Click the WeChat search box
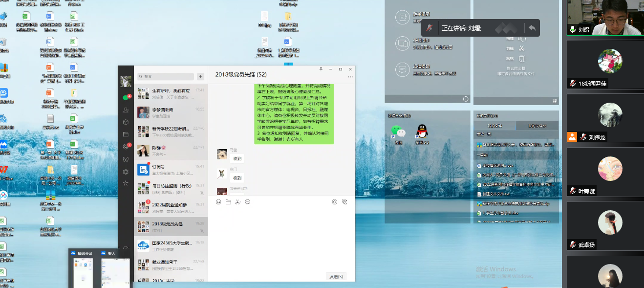The height and width of the screenshot is (288, 644). 166,76
